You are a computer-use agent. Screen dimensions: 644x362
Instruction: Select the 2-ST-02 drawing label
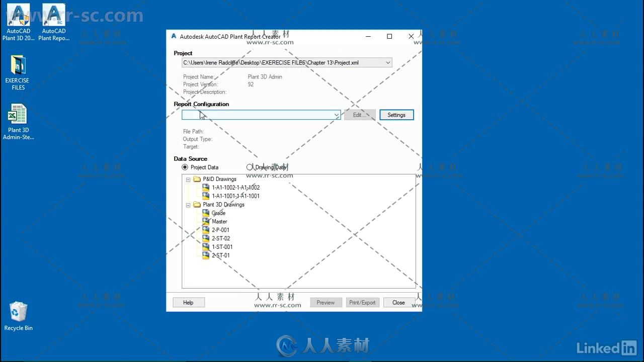tap(221, 238)
